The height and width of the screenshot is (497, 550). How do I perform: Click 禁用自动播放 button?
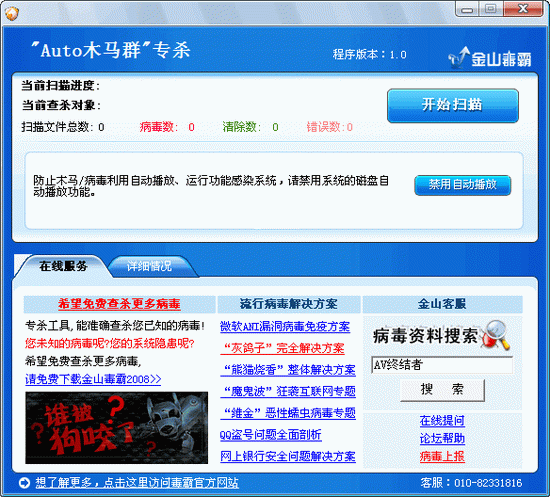click(x=462, y=185)
